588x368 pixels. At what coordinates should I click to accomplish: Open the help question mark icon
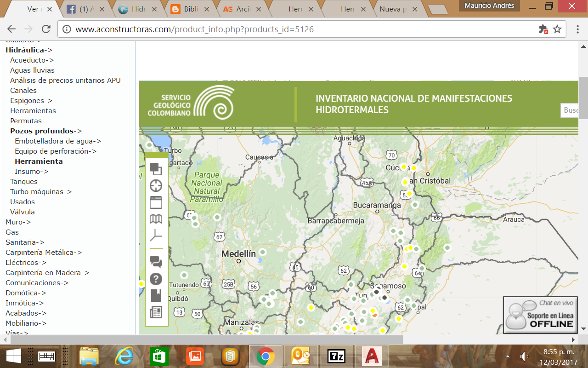pyautogui.click(x=156, y=279)
